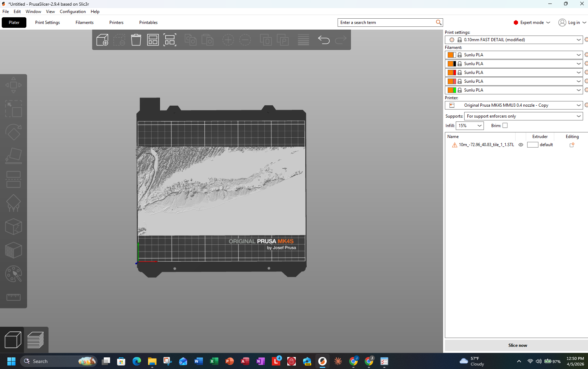The height and width of the screenshot is (369, 588).
Task: Click the search magnifier icon
Action: (439, 23)
